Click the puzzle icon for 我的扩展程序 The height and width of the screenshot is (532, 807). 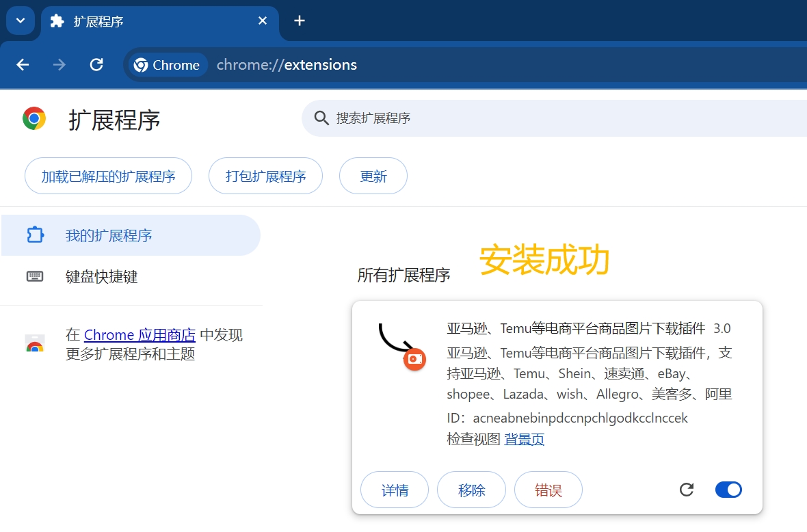[x=35, y=235]
